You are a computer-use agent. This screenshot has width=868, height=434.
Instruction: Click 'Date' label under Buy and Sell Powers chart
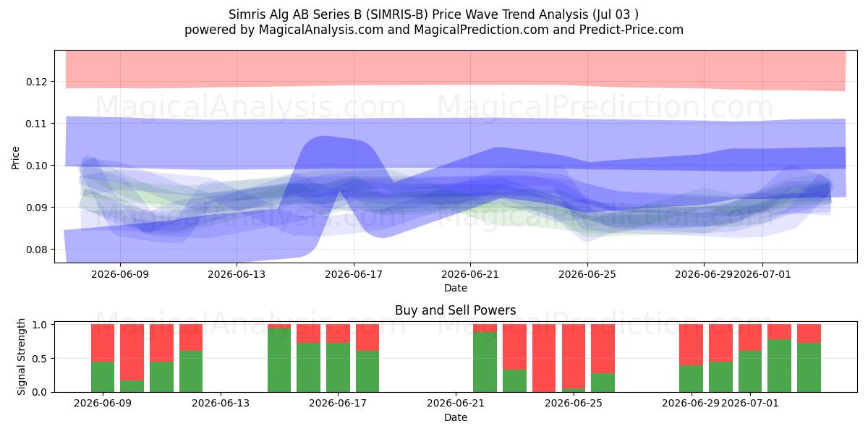coord(456,417)
